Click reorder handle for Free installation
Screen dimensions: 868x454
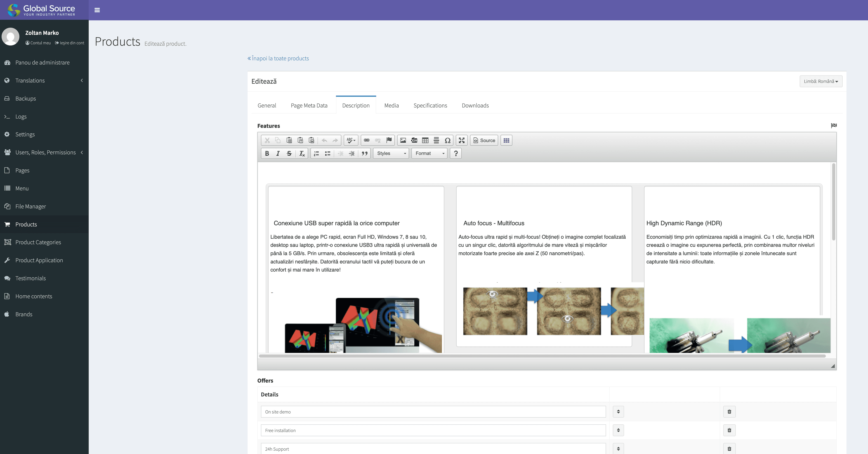pos(618,430)
